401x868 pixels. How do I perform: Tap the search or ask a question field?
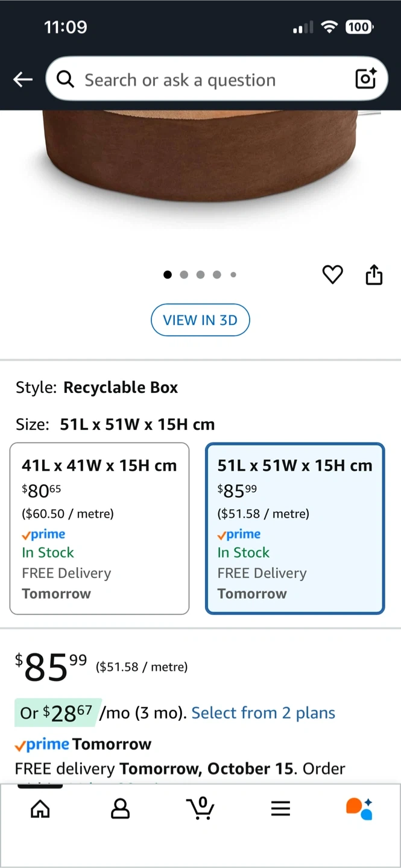click(205, 80)
